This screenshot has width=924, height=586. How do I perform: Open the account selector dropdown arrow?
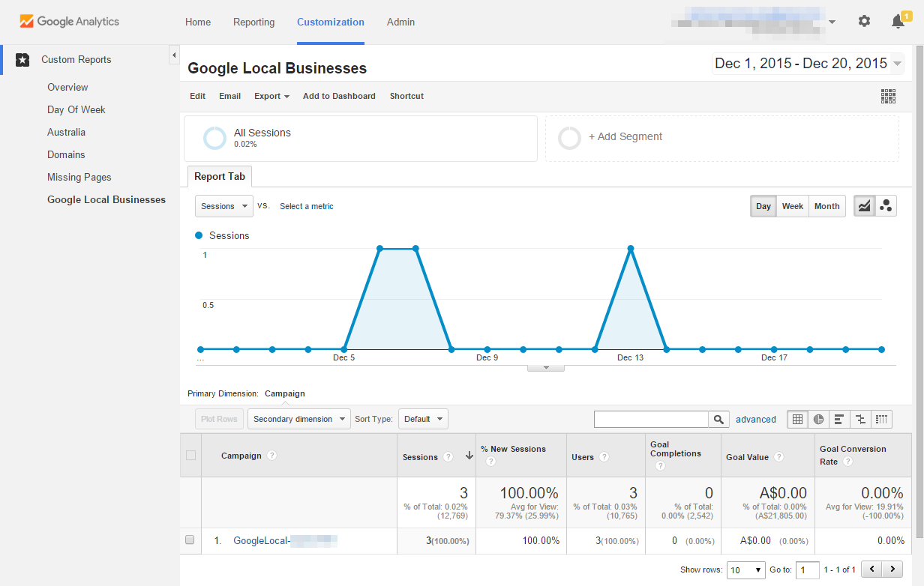coord(832,22)
